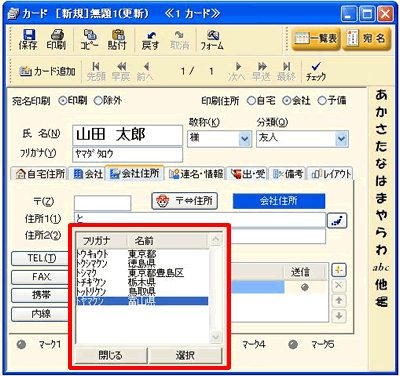400x376 pixels.
Task: Toggle the マーク5 marker
Action: point(293,345)
